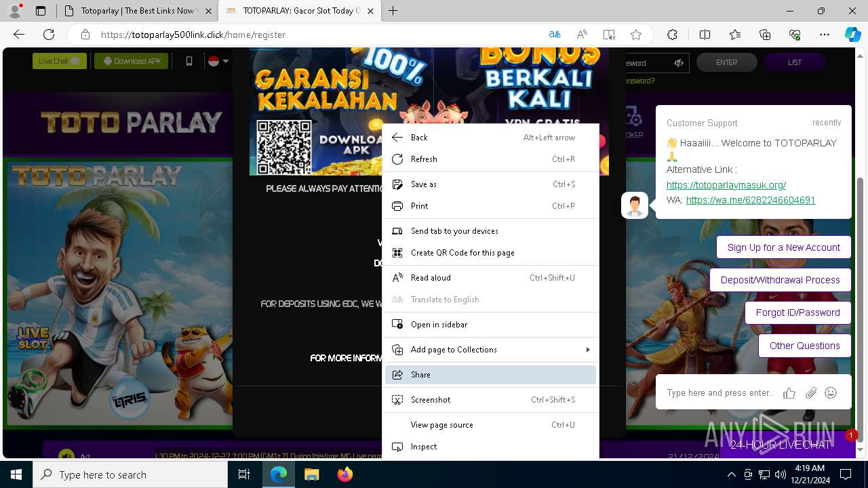
Task: Open the Favorites list icon
Action: click(735, 35)
